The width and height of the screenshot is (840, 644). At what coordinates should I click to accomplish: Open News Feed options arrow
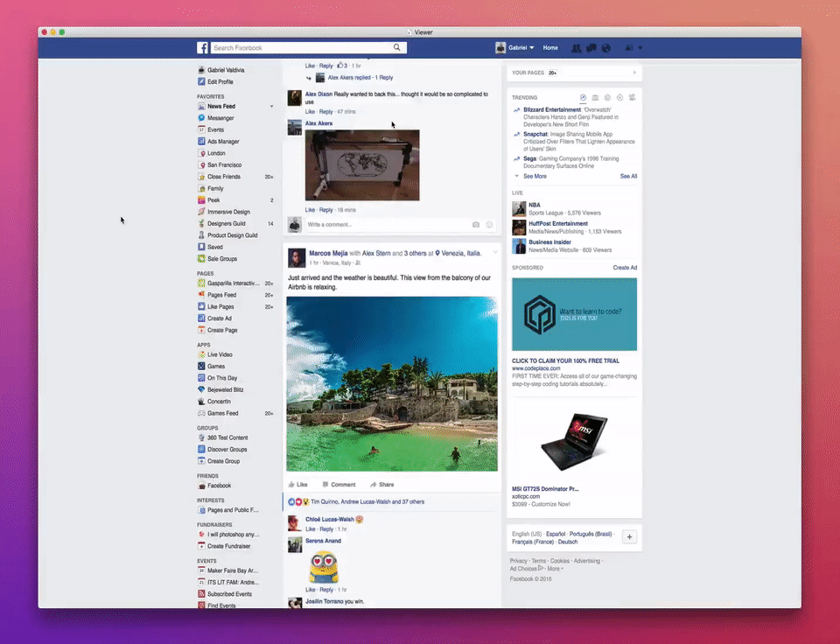pos(271,106)
